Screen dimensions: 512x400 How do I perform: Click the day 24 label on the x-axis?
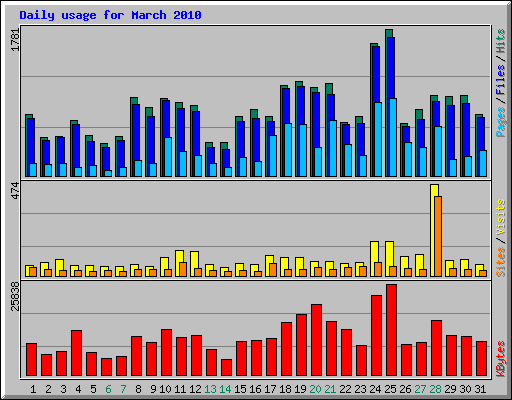pos(375,389)
